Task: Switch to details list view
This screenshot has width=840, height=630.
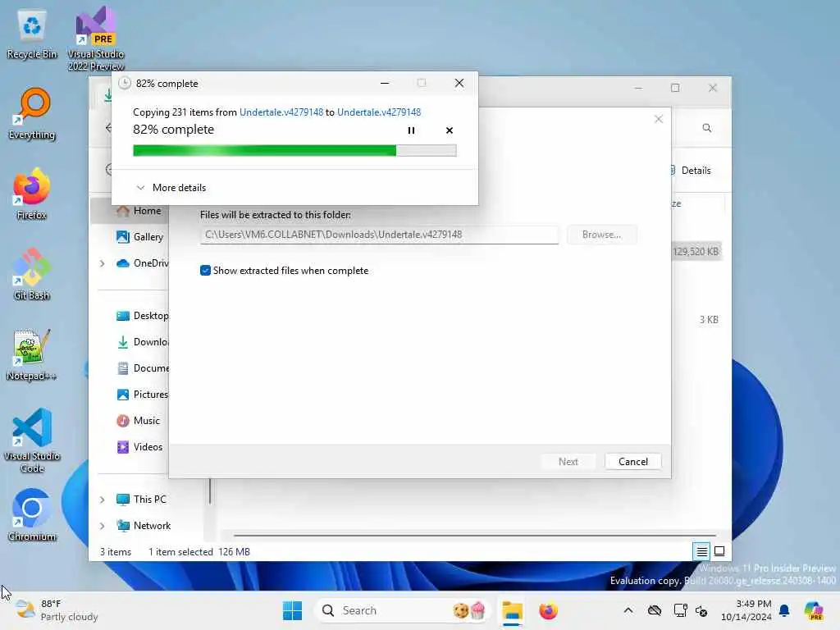Action: pos(701,551)
